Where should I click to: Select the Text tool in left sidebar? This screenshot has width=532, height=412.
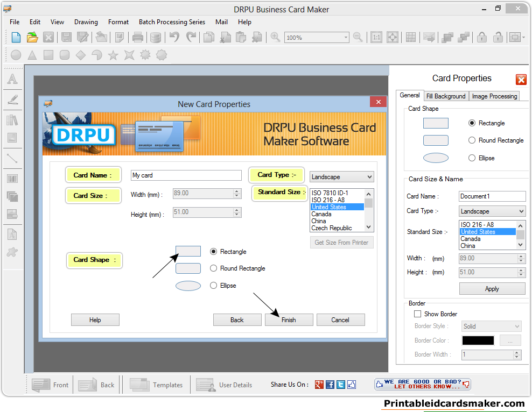[x=12, y=79]
